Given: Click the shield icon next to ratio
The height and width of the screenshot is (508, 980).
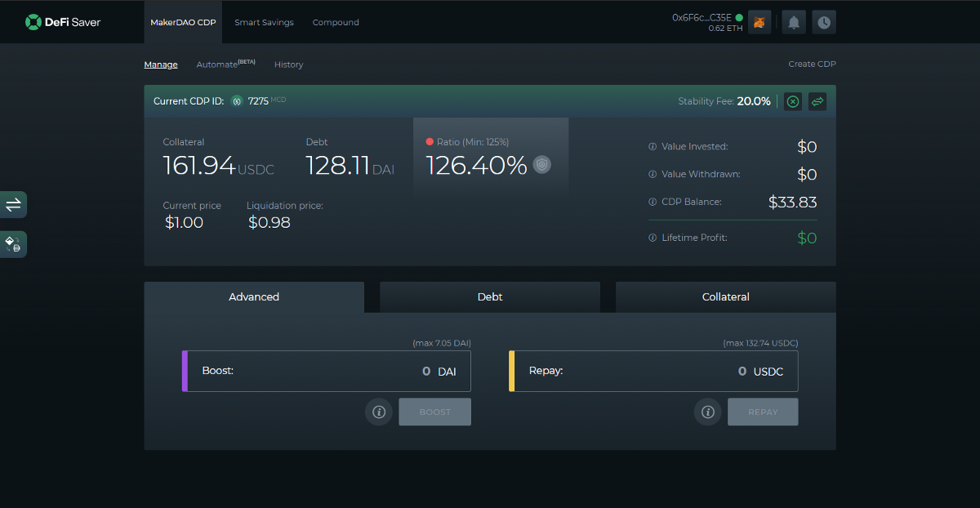Looking at the screenshot, I should pos(542,165).
